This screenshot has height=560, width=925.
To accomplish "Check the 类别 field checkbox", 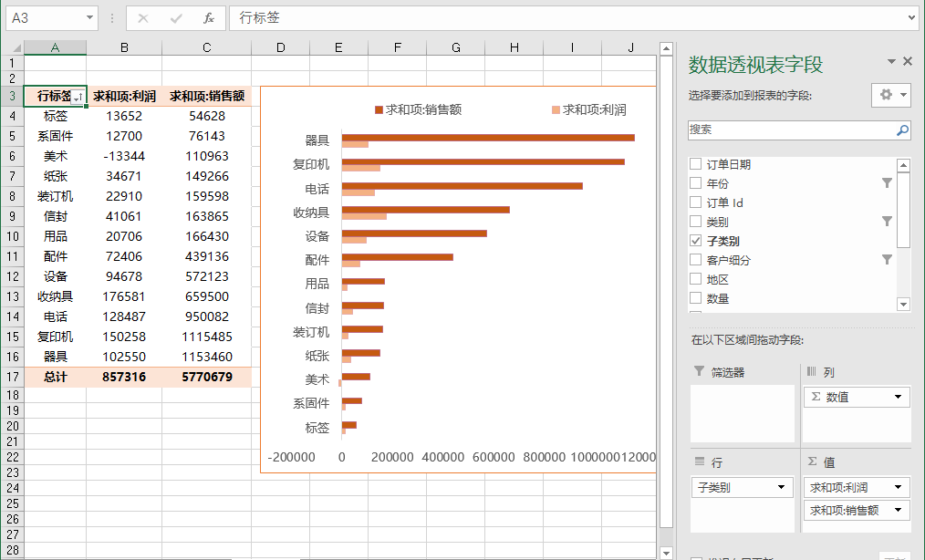I will [x=696, y=222].
